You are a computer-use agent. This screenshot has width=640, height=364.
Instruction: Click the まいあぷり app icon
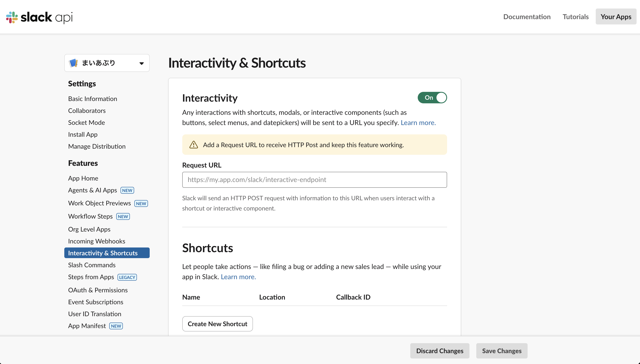point(73,63)
